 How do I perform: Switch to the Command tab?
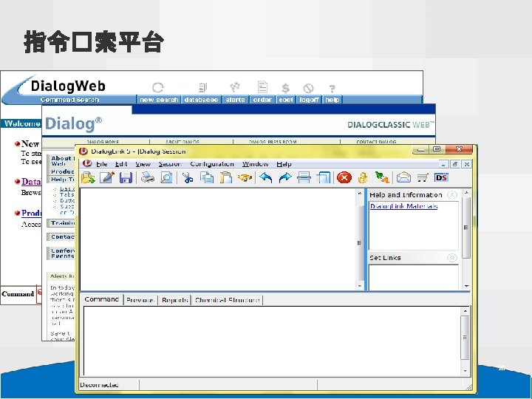(102, 299)
